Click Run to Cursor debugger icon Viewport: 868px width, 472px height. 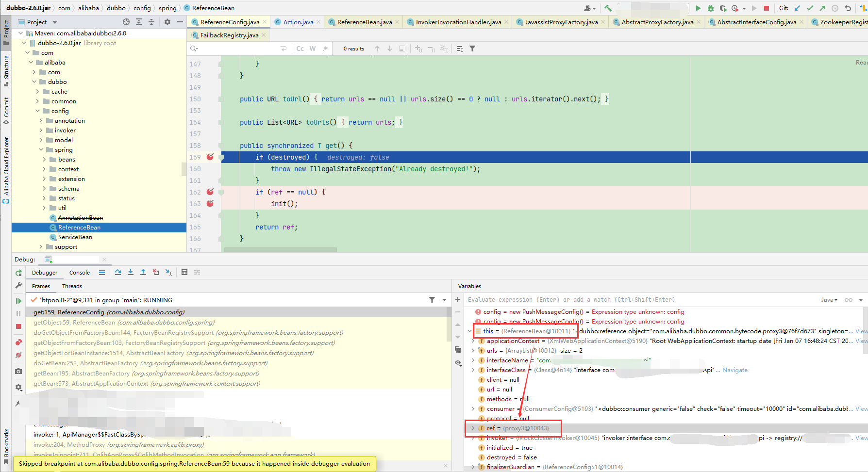(x=168, y=273)
